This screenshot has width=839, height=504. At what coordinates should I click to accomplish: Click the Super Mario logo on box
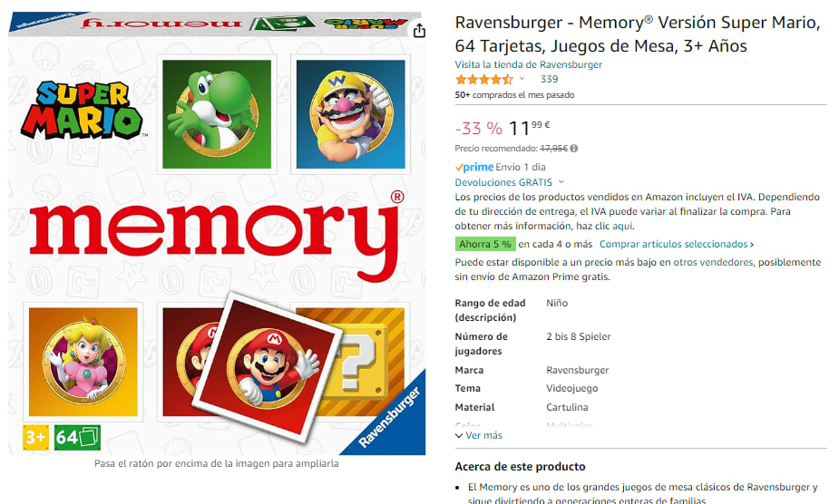(82, 110)
